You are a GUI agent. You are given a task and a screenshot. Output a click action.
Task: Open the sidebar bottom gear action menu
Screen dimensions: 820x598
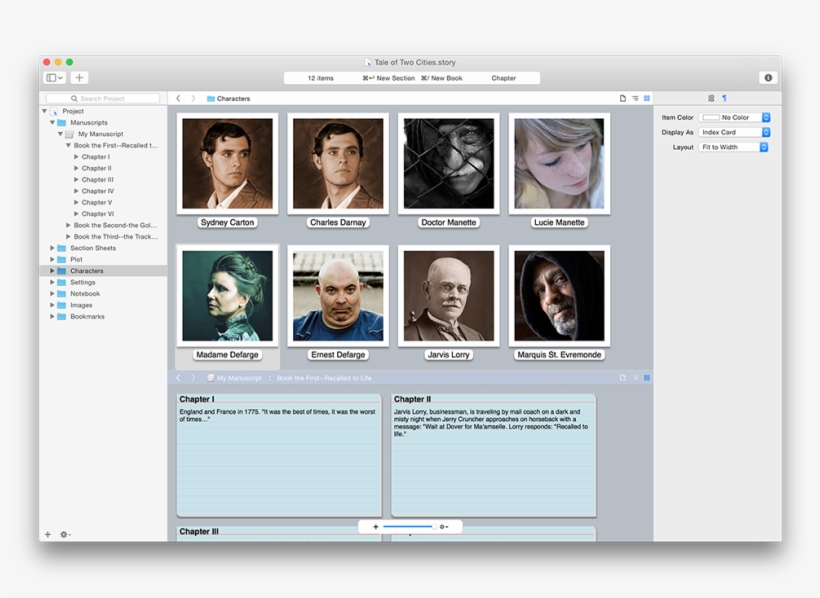tap(65, 534)
